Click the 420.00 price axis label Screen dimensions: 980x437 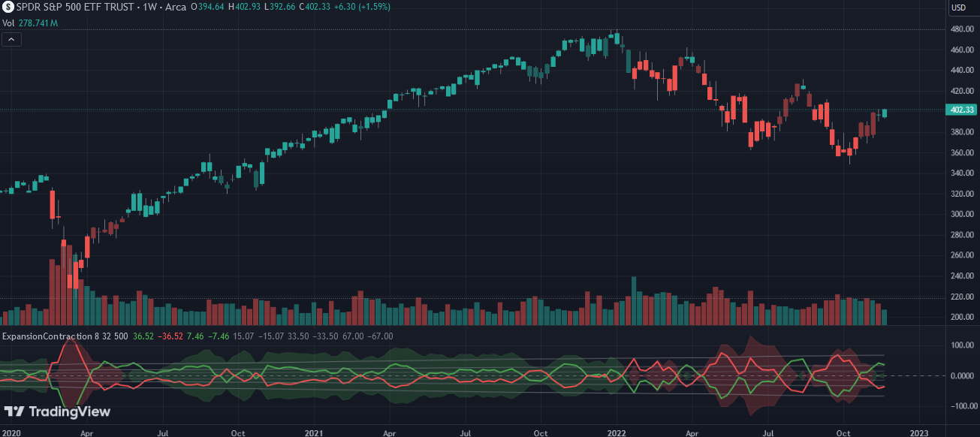(962, 91)
